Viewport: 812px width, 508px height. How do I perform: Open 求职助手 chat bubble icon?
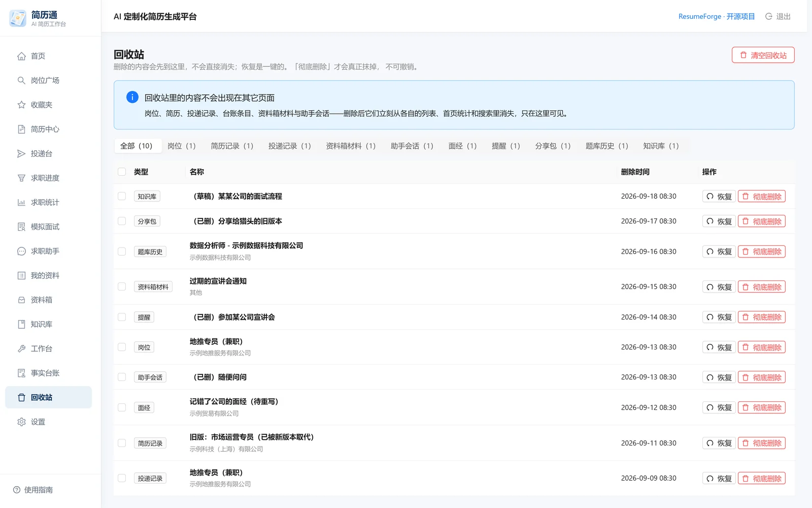point(21,251)
